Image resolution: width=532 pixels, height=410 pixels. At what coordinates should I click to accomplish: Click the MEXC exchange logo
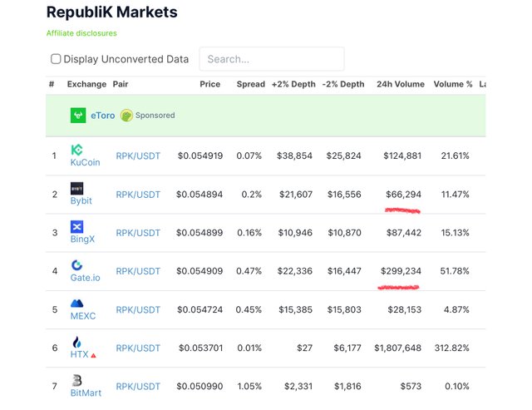[x=76, y=304]
